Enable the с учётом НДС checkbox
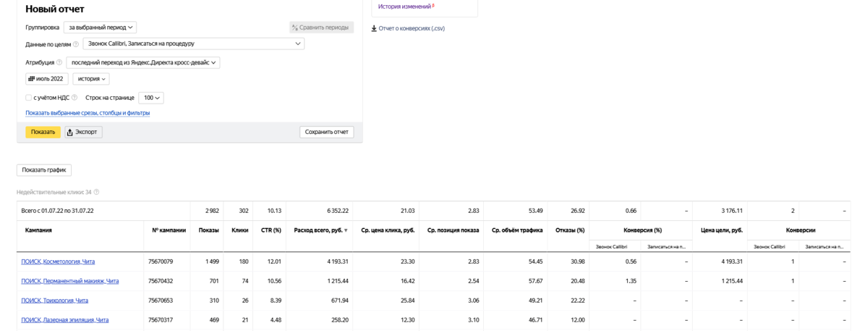This screenshot has width=868, height=331. point(28,98)
